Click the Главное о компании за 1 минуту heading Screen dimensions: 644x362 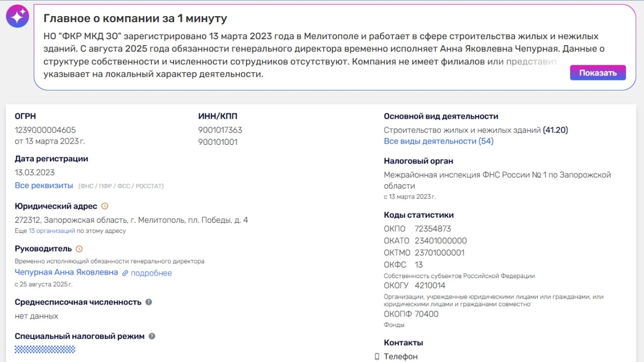tap(135, 19)
